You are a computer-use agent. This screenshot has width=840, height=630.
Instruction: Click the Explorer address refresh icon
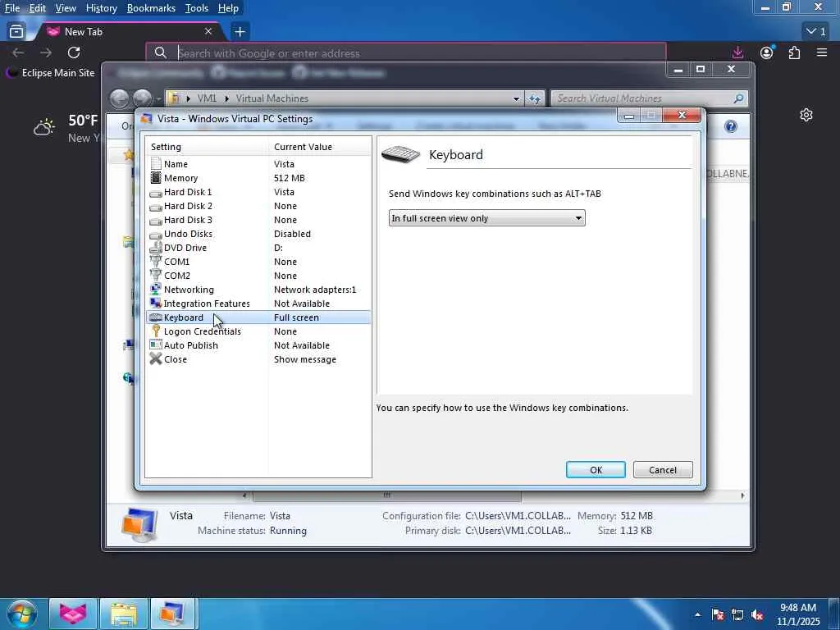[534, 98]
